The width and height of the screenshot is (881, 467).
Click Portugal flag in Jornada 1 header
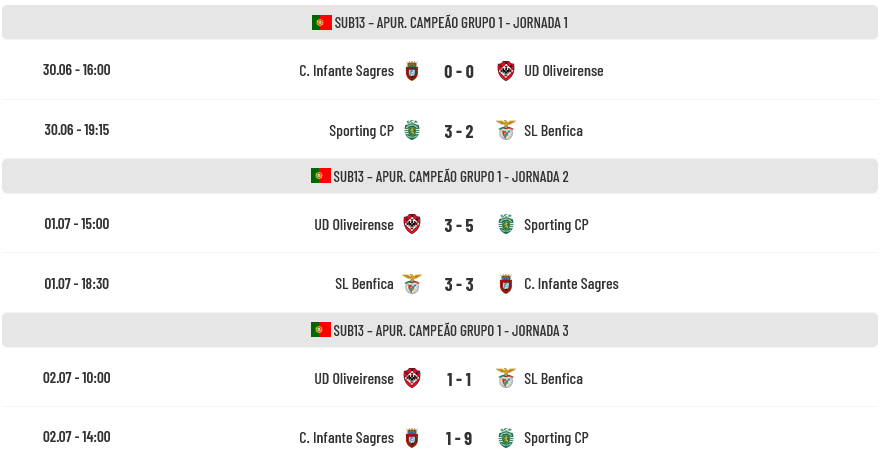click(x=322, y=22)
